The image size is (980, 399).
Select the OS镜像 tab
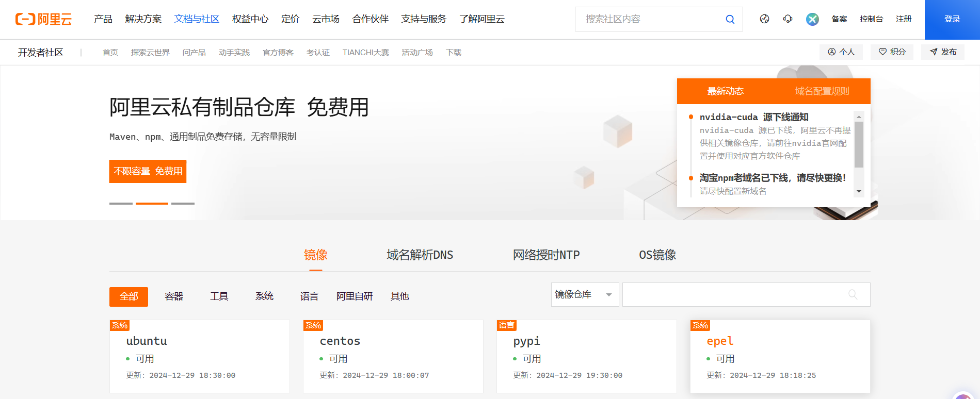point(657,255)
